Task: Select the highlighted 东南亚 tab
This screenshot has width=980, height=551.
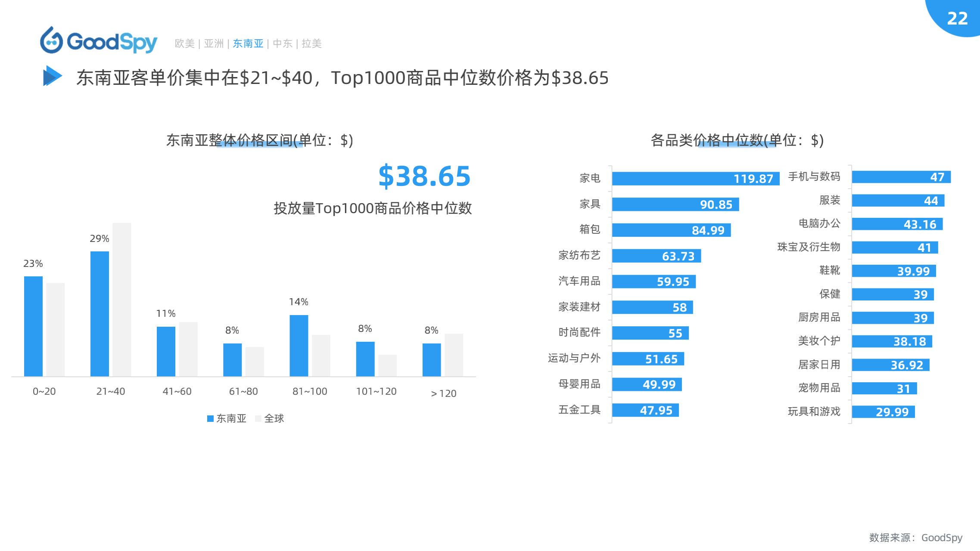Action: (248, 43)
